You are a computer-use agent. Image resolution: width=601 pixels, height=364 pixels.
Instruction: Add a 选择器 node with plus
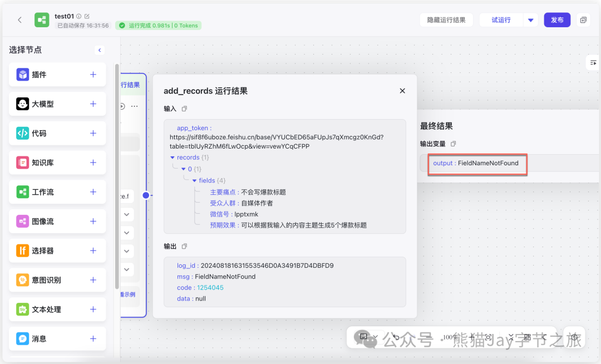point(93,250)
